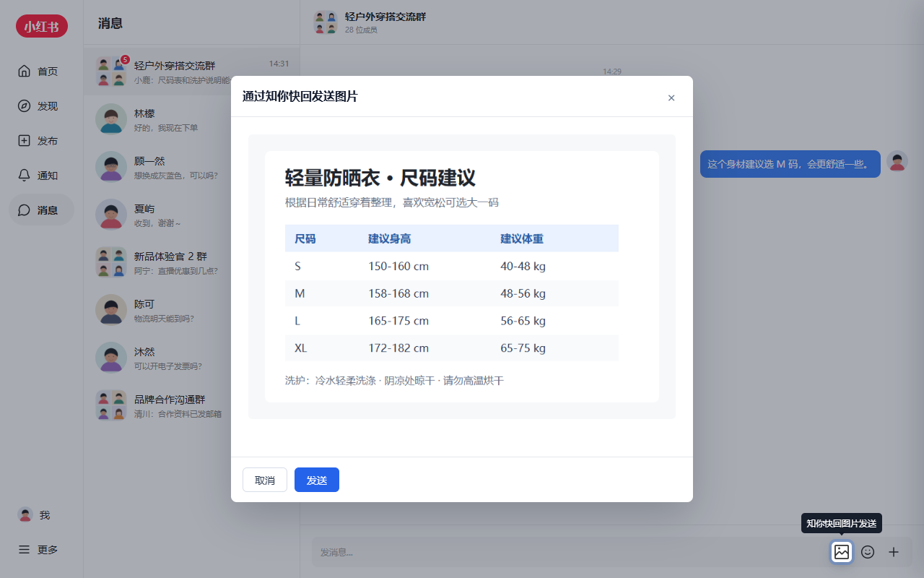Click the 夏屿 avatar
Image resolution: width=924 pixels, height=578 pixels.
coord(111,214)
